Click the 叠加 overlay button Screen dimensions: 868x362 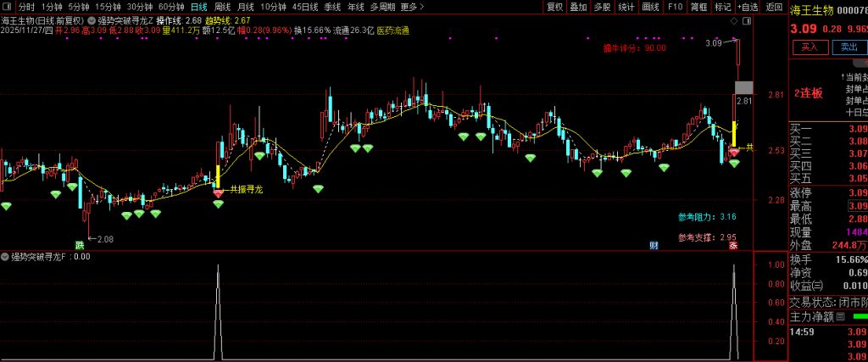[x=578, y=7]
